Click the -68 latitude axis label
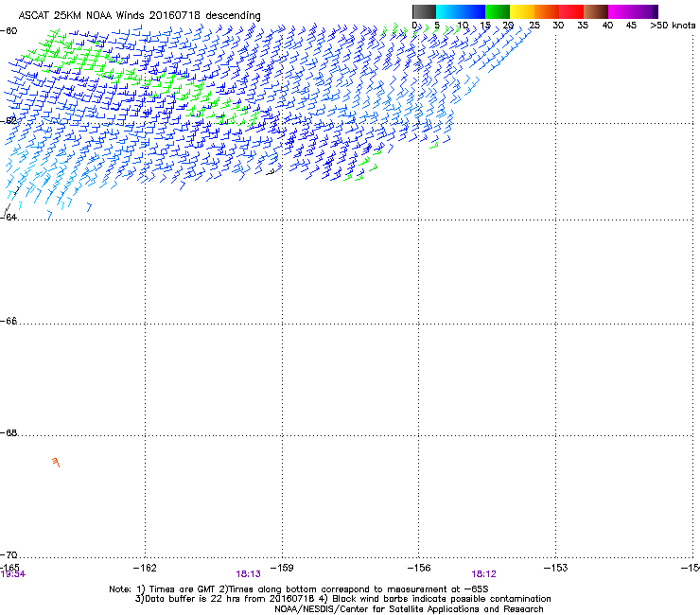The height and width of the screenshot is (615, 700). [9, 432]
